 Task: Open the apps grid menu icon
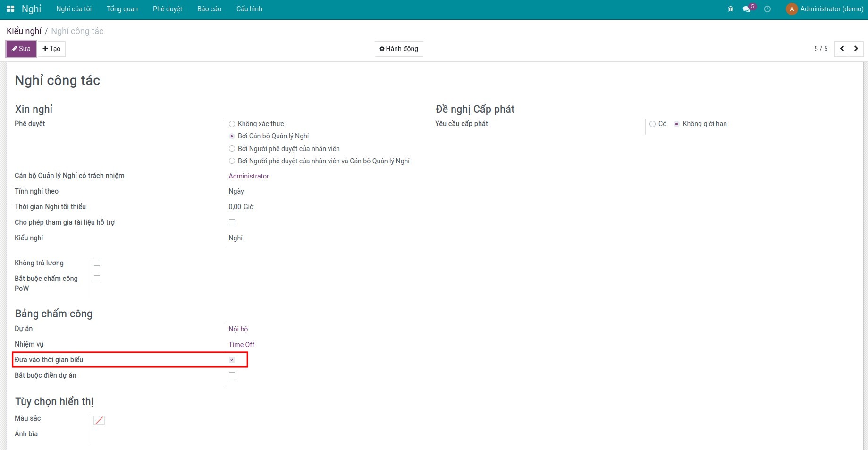tap(10, 9)
